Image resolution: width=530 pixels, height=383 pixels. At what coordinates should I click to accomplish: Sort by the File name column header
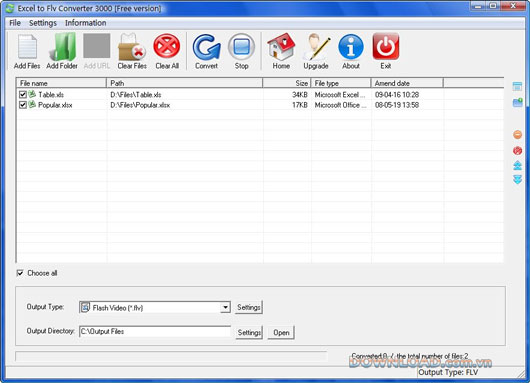[61, 83]
